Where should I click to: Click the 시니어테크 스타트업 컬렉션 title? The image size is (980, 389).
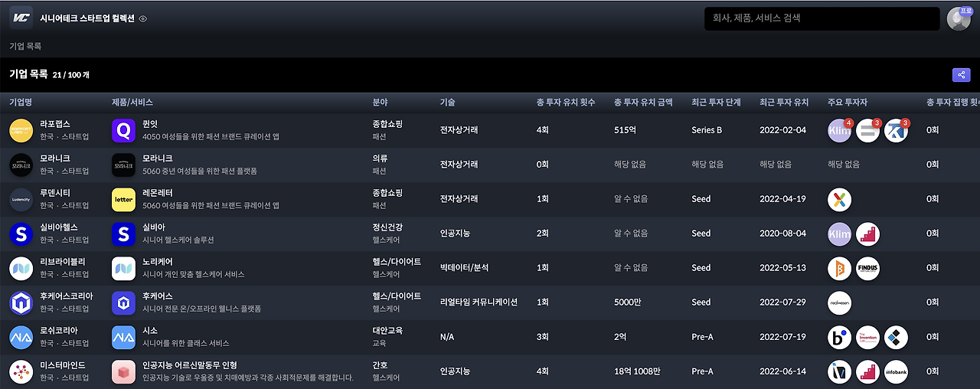coord(87,18)
